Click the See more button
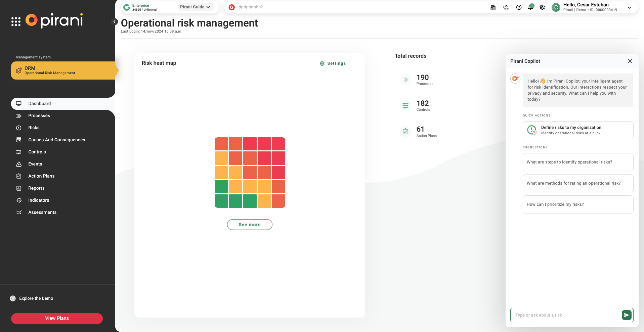 [x=250, y=225]
